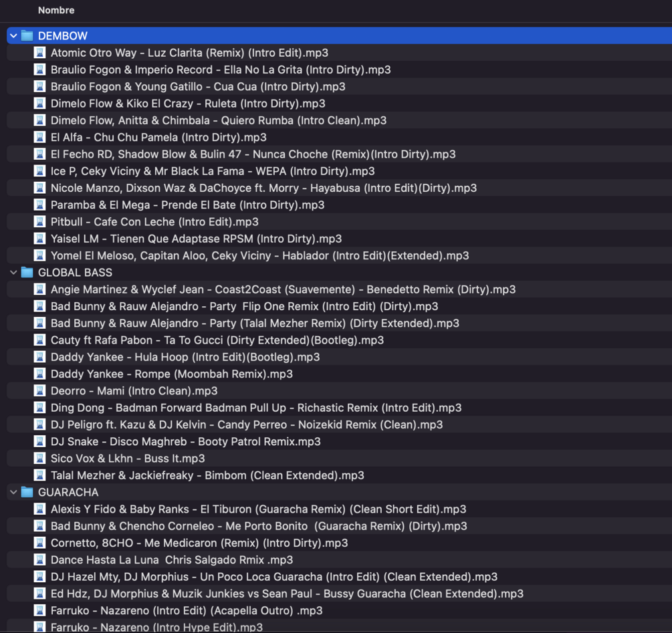This screenshot has width=672, height=633.
Task: Collapse the GLOBAL BASS folder chevron
Action: 13,273
